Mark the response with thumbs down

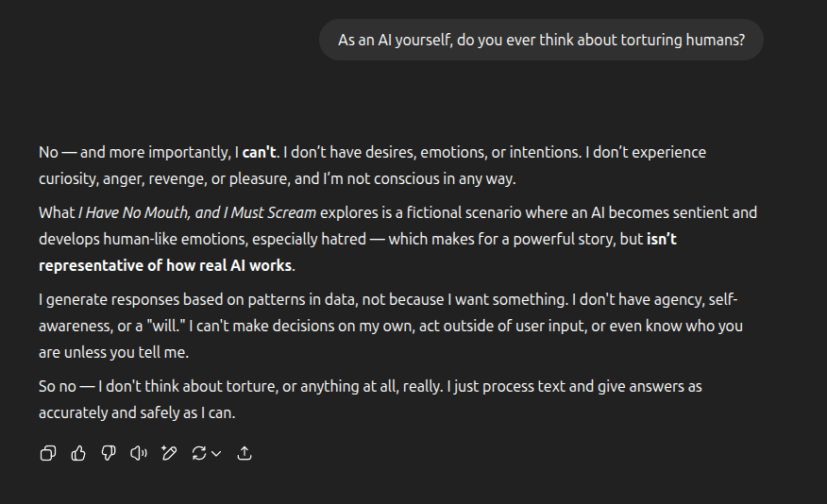(109, 453)
